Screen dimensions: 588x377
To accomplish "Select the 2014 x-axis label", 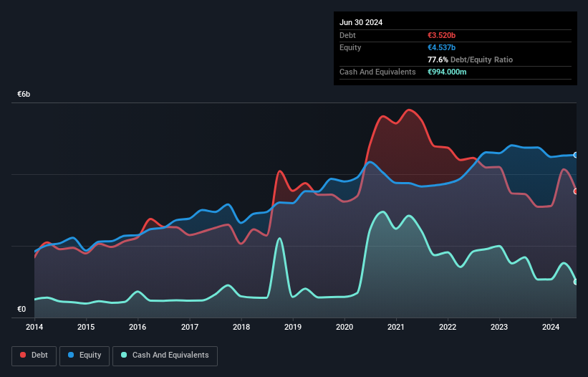I will pyautogui.click(x=34, y=327).
